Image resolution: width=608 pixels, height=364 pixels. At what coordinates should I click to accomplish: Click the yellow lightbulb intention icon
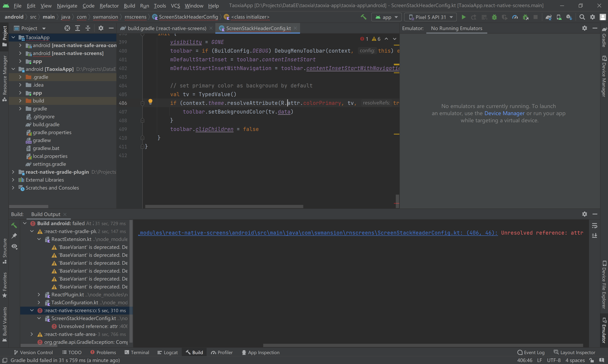(x=150, y=101)
